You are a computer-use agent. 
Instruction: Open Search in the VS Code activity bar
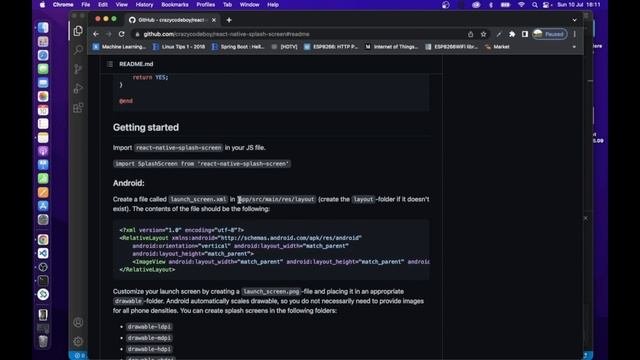point(78,50)
